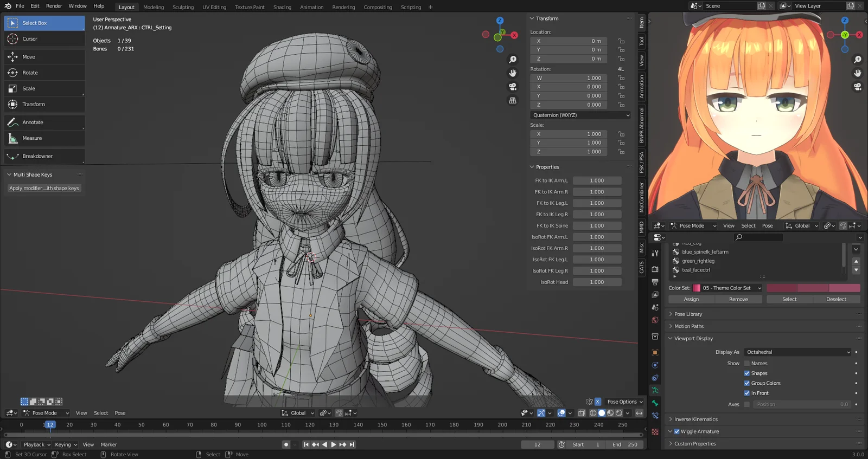Open Pose Mode dropdown in timeline header

pyautogui.click(x=46, y=413)
